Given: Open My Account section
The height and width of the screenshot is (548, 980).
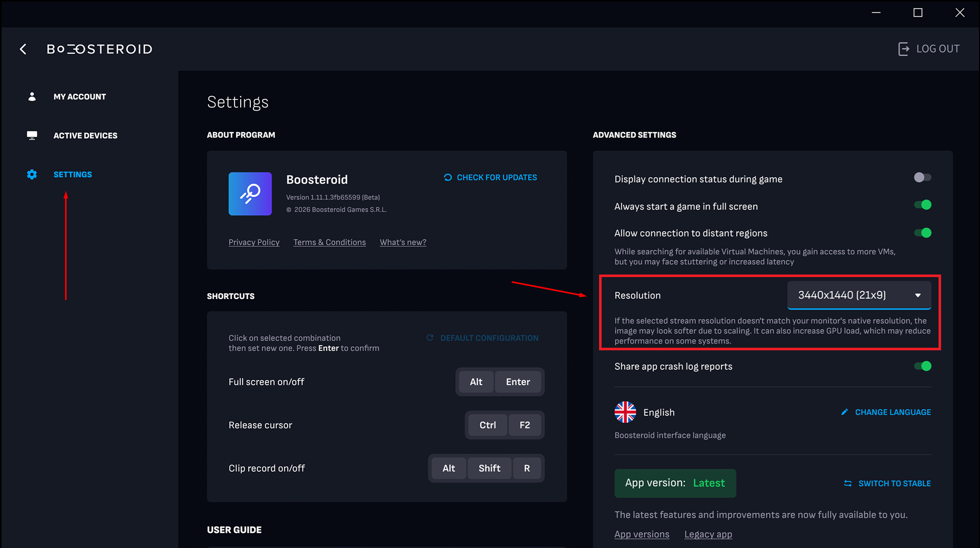Looking at the screenshot, I should point(79,96).
